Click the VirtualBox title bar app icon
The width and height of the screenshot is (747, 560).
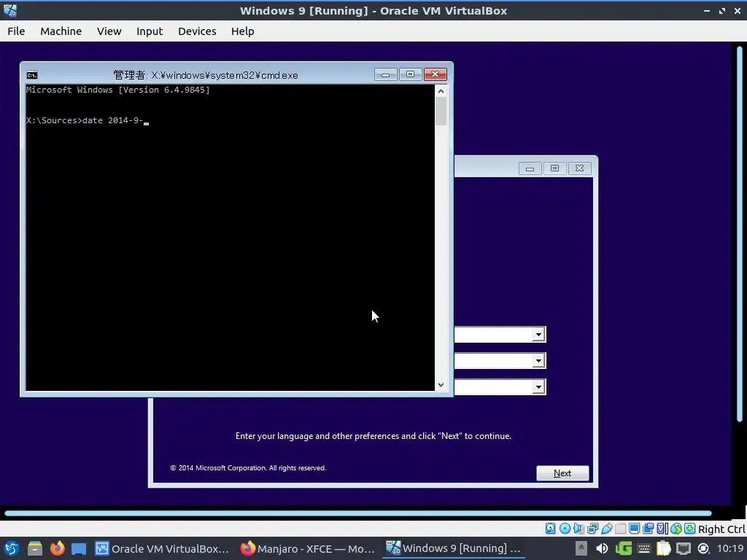[10, 10]
